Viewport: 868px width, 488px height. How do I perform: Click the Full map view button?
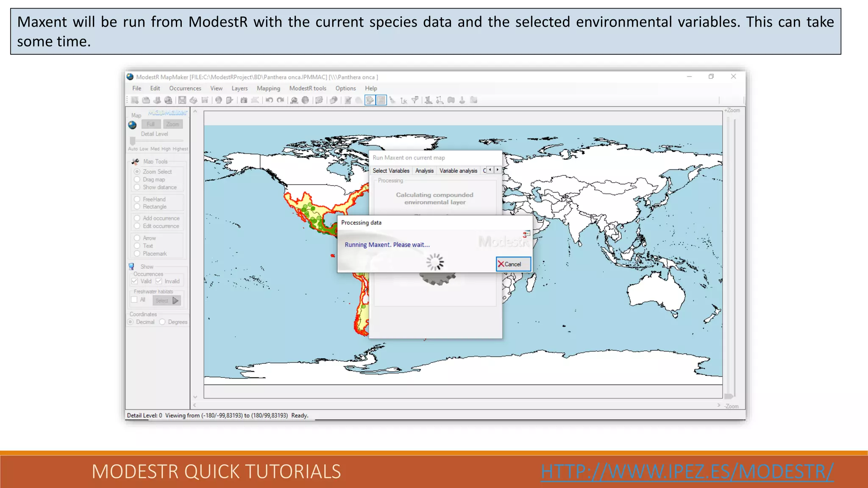click(x=151, y=124)
